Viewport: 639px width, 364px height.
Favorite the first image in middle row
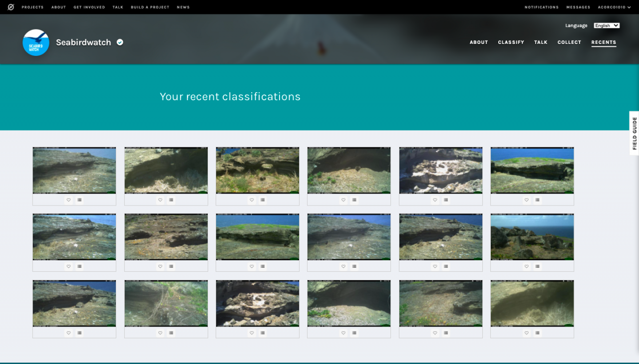(69, 266)
